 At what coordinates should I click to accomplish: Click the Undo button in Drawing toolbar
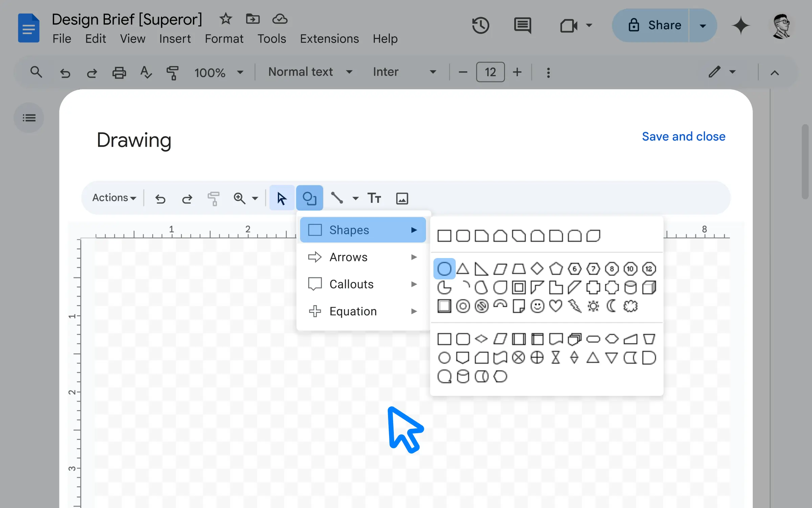[x=160, y=198]
